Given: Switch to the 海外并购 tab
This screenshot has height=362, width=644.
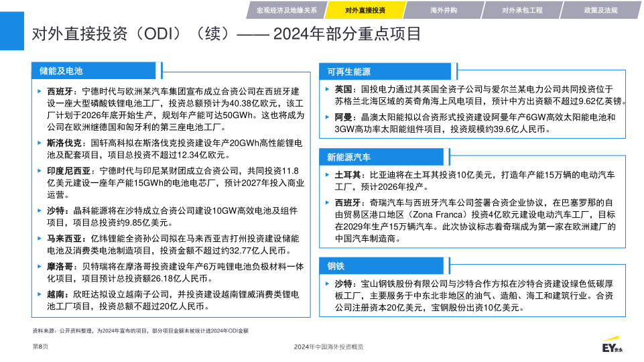Looking at the screenshot, I should [x=444, y=10].
